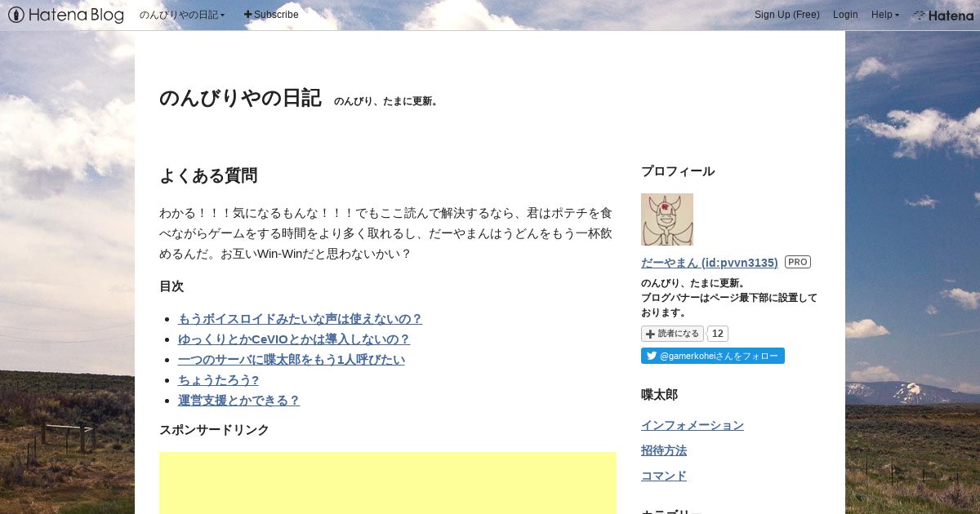Screen dimensions: 980x514
Task: Follow @gamerkohei on Twitter button
Action: (x=713, y=356)
